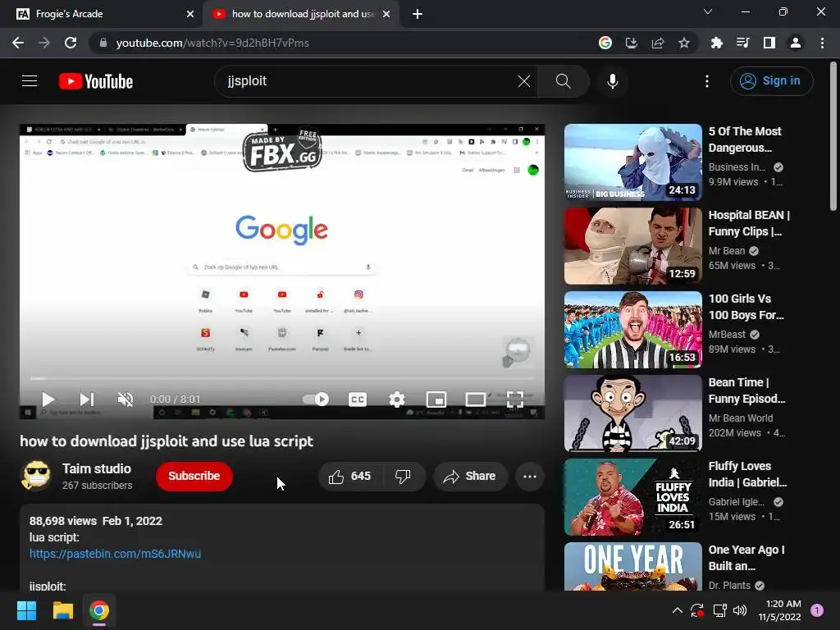Click the Sign in button
Image resolution: width=840 pixels, height=630 pixels.
point(771,81)
